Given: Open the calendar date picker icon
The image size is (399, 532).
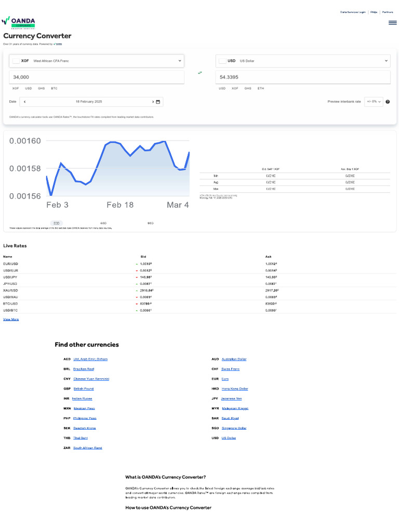Looking at the screenshot, I should click(158, 102).
